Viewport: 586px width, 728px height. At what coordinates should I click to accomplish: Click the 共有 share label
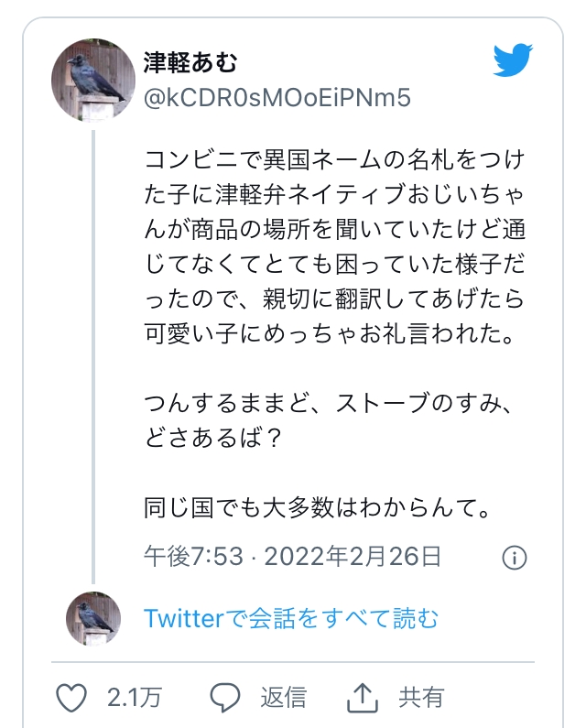(421, 698)
